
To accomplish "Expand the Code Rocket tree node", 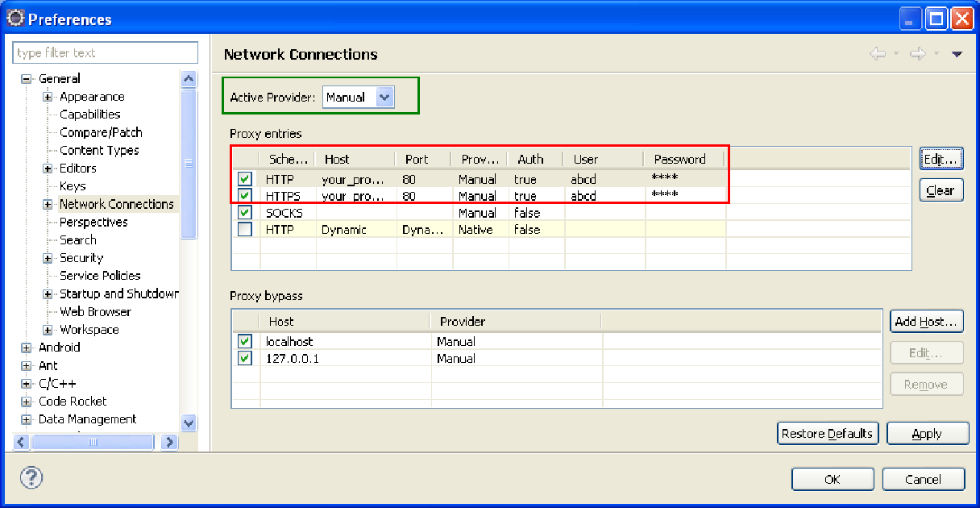I will point(27,402).
